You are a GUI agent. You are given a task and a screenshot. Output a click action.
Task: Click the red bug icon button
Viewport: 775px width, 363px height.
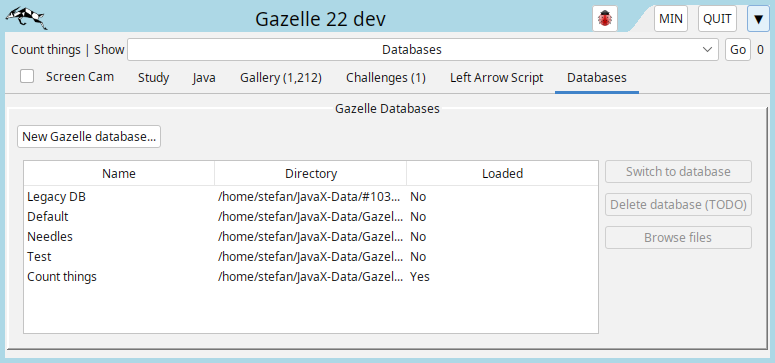(x=605, y=19)
